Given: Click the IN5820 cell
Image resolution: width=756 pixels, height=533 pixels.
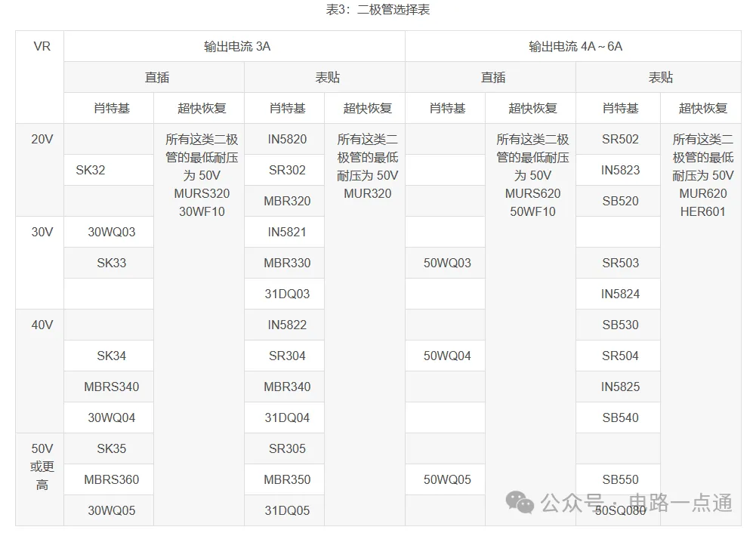Looking at the screenshot, I should (285, 139).
